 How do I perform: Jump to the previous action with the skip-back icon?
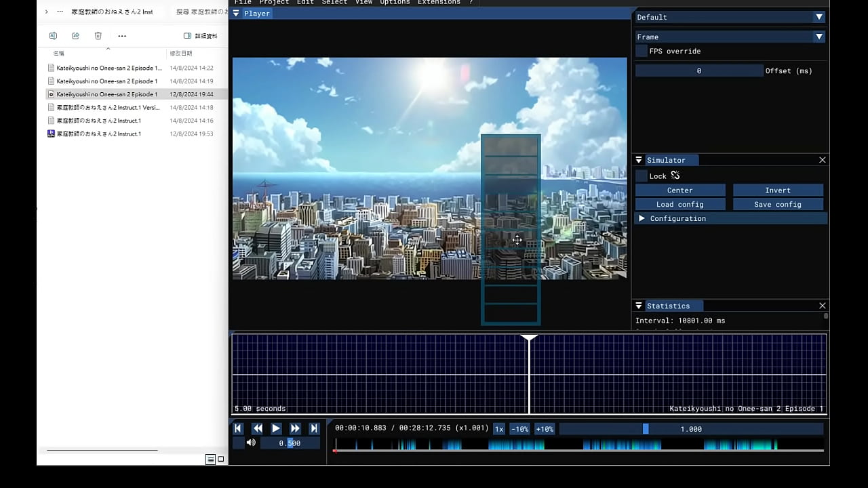238,428
